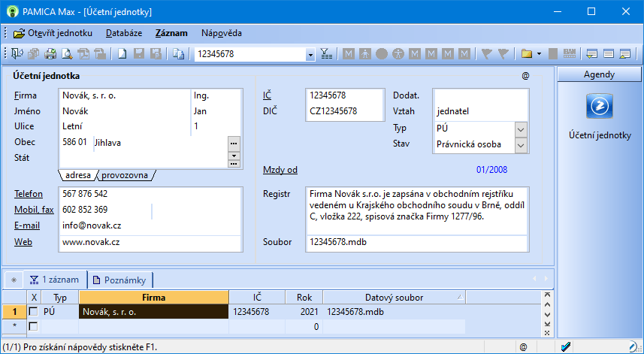Jump to first record arrow in table
The height and width of the screenshot is (354, 644).
(x=546, y=295)
